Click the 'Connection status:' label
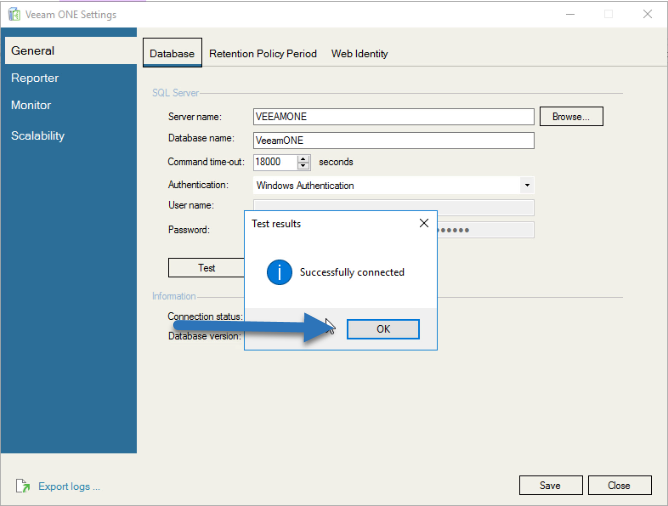Image resolution: width=668 pixels, height=506 pixels. point(205,316)
